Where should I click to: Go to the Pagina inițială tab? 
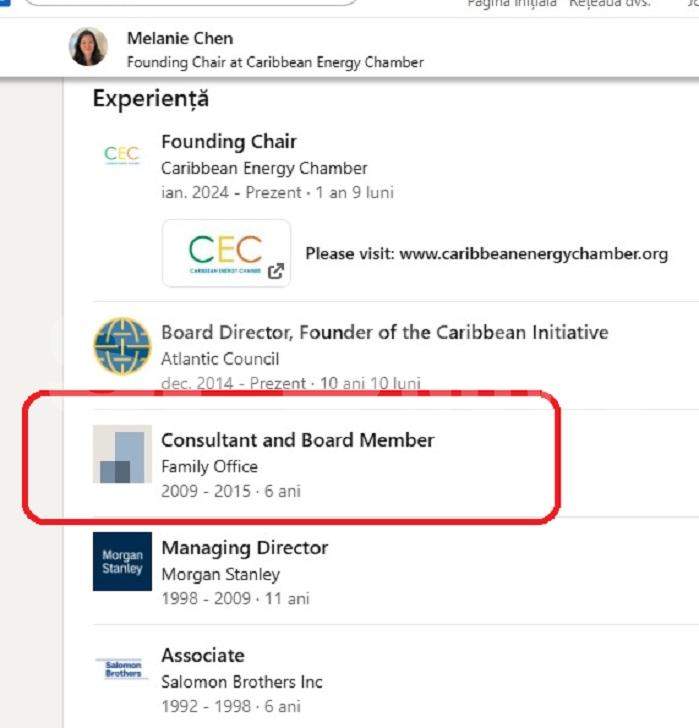click(x=510, y=4)
